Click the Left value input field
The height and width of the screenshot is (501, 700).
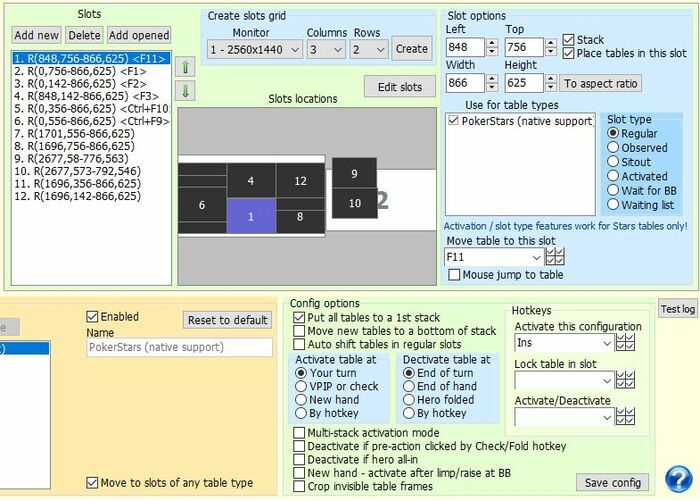465,47
